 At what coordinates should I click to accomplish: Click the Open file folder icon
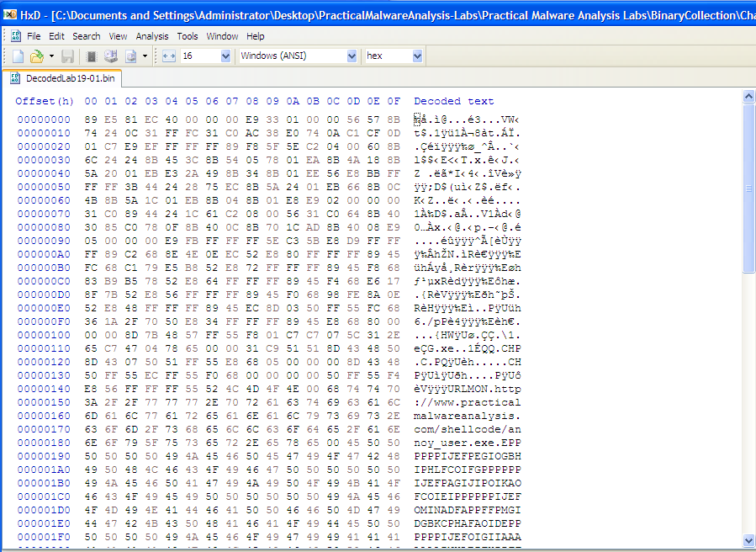point(36,56)
